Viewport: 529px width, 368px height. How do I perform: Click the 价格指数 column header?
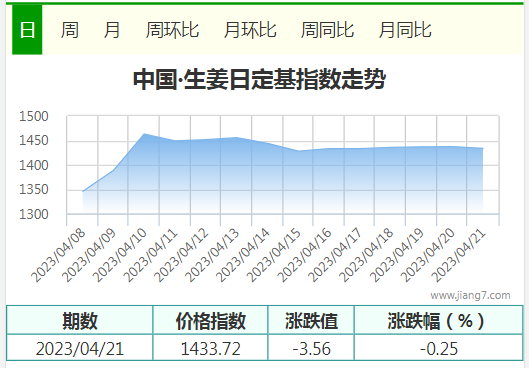coord(210,320)
